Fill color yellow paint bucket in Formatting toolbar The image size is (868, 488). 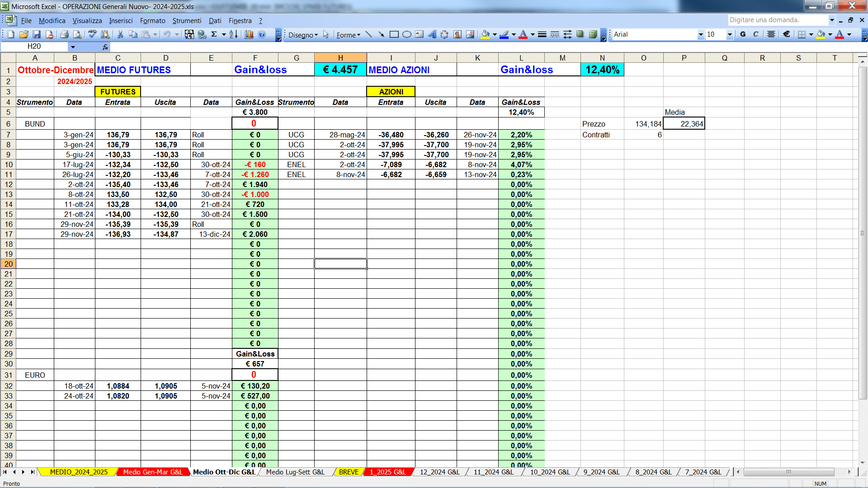click(x=821, y=34)
